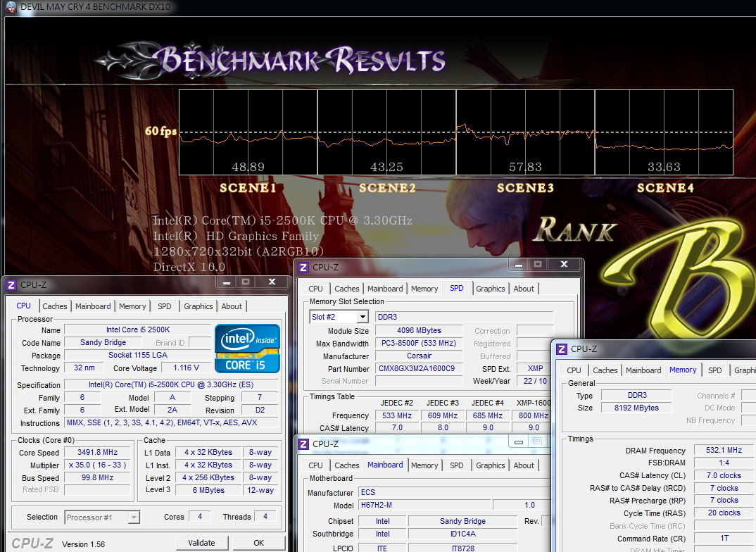Click the module size 4096 MBytes
Viewport: 756px width, 552px height.
[419, 330]
